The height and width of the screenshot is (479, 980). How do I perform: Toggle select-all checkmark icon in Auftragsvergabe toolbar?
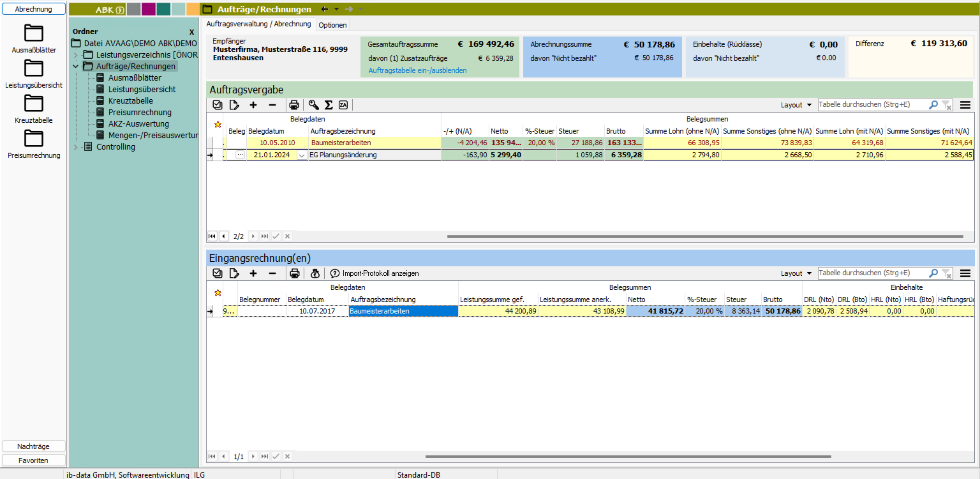click(x=217, y=105)
